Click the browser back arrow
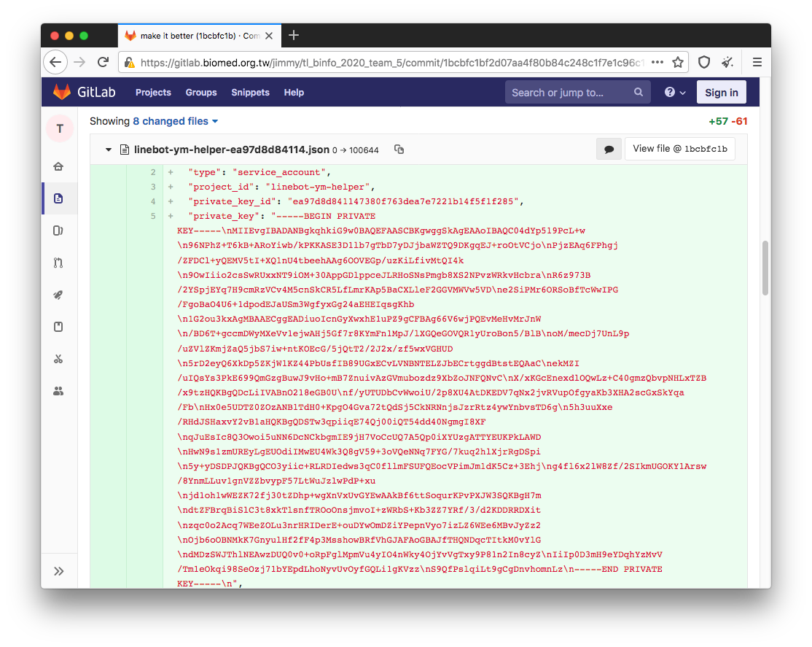 [55, 63]
